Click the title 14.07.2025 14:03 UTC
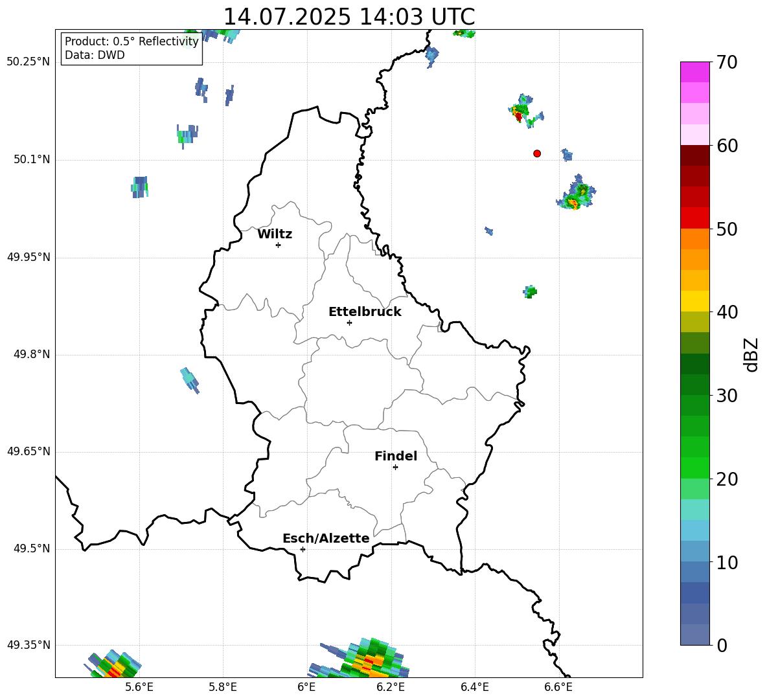Screen dimensions: 767x700 (349, 17)
